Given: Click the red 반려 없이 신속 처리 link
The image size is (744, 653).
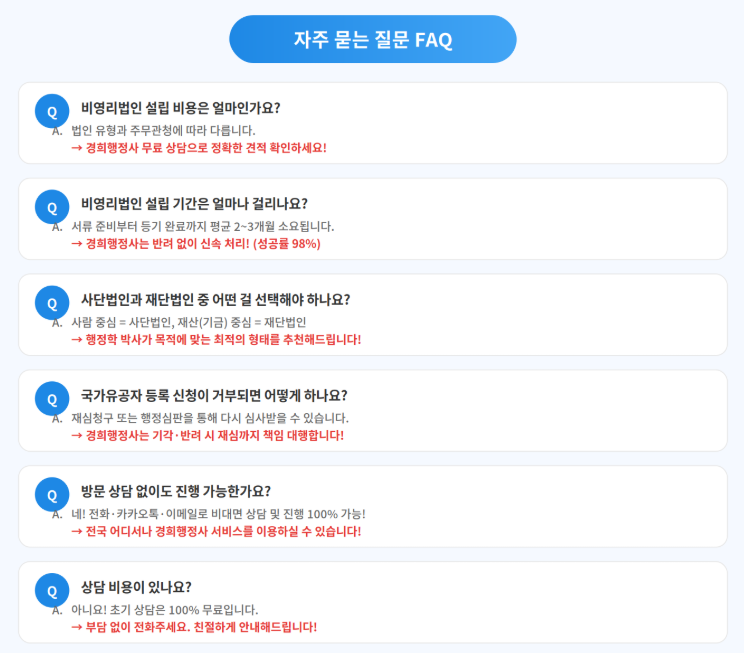Looking at the screenshot, I should pos(195,244).
